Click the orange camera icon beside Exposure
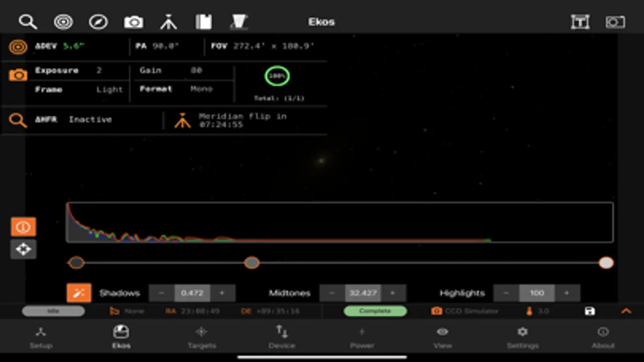Viewport: 644px width, 362px height. click(18, 75)
